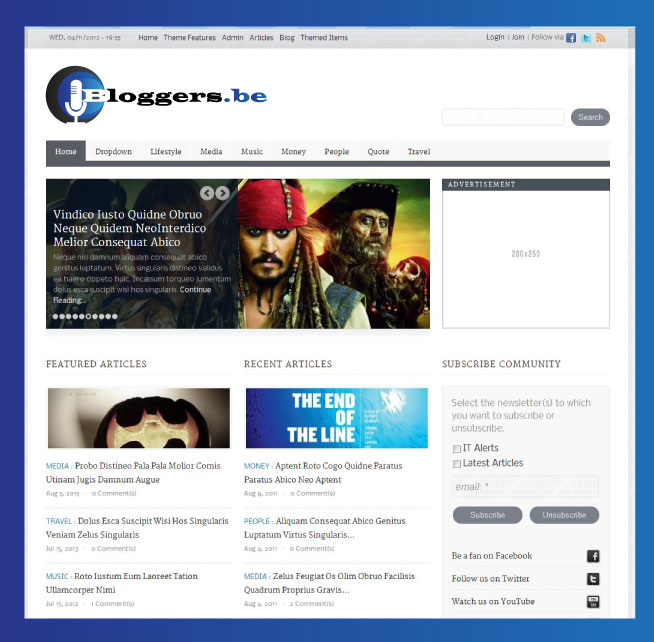Click Be a fan on Facebook text
This screenshot has height=642, width=654.
492,556
